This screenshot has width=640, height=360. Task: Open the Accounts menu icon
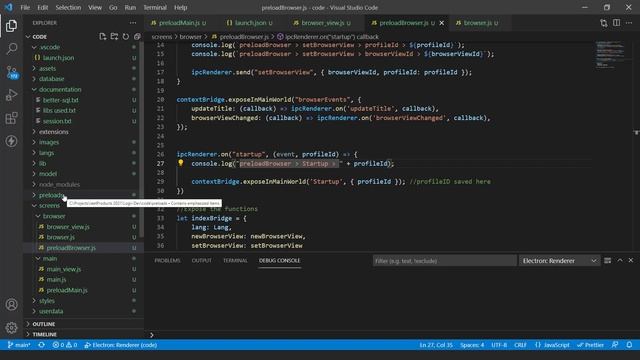point(11,304)
